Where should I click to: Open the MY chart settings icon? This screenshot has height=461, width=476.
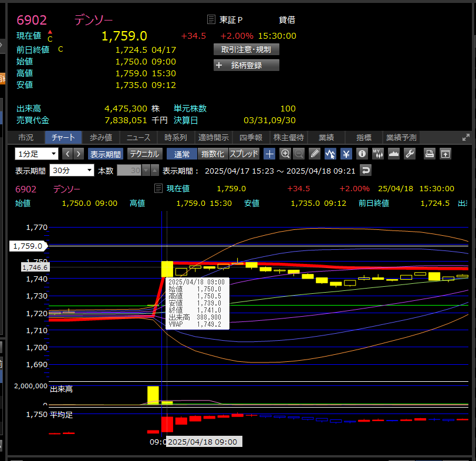click(x=377, y=154)
